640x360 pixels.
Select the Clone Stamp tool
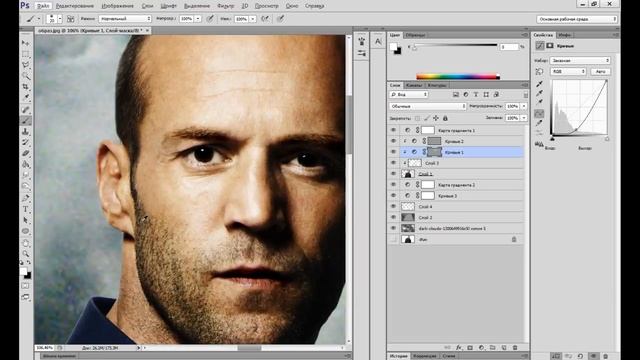(x=26, y=131)
